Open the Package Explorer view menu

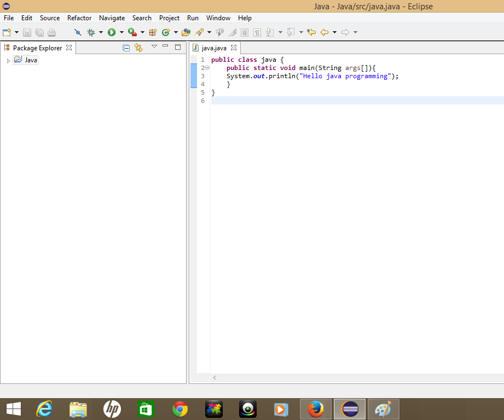pyautogui.click(x=154, y=46)
